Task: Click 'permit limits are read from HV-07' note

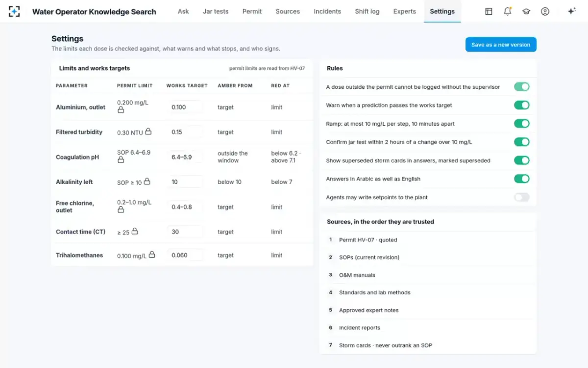Action: [x=267, y=69]
